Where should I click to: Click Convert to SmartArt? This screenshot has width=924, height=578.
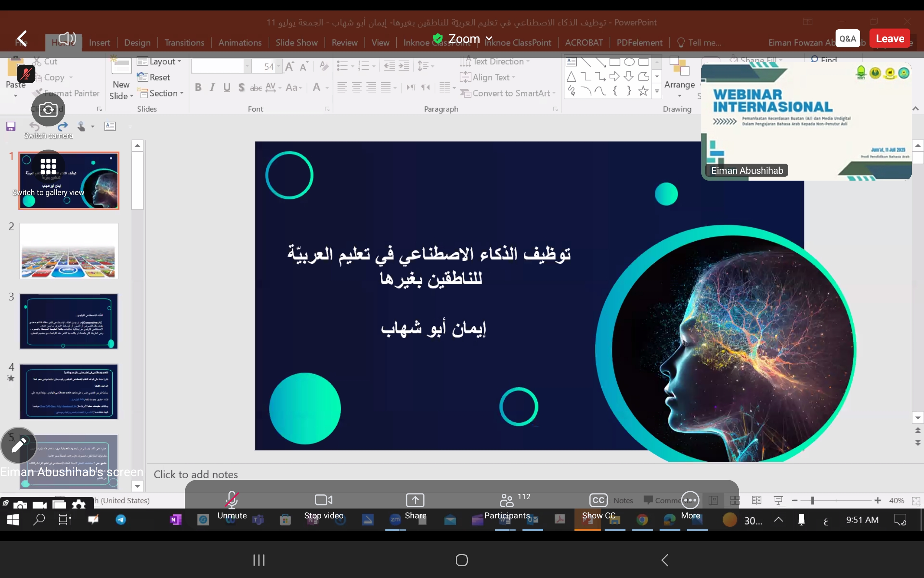click(508, 93)
